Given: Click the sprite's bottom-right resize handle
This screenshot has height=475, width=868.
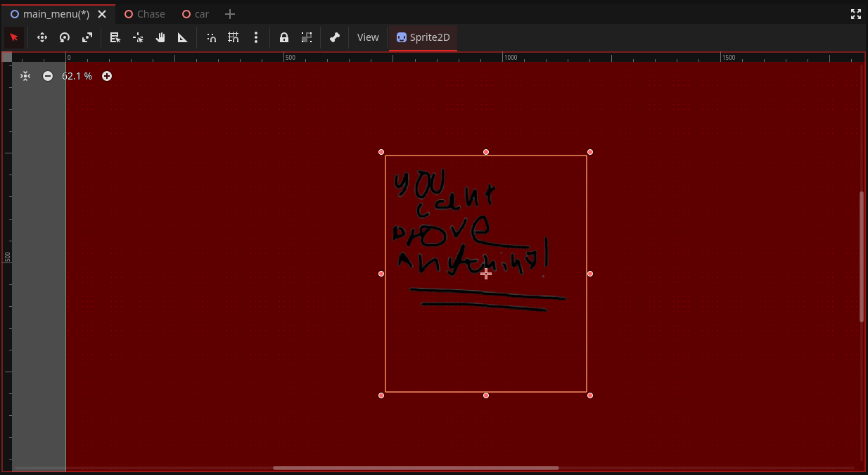Looking at the screenshot, I should [x=590, y=395].
